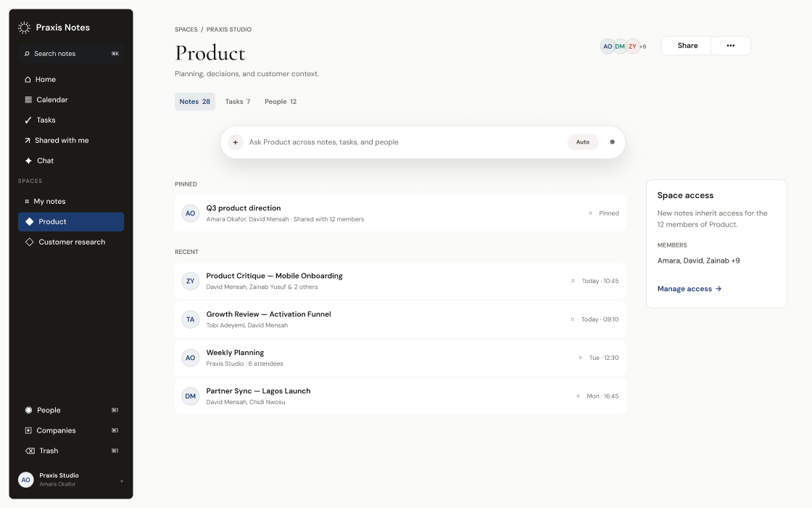Click the Pinned label on Q3 row
Screen dimensions: 812x508
pos(609,213)
